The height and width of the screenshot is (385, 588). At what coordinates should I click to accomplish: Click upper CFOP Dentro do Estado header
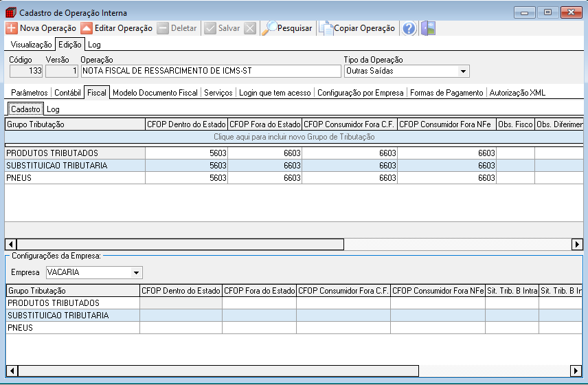(186, 124)
